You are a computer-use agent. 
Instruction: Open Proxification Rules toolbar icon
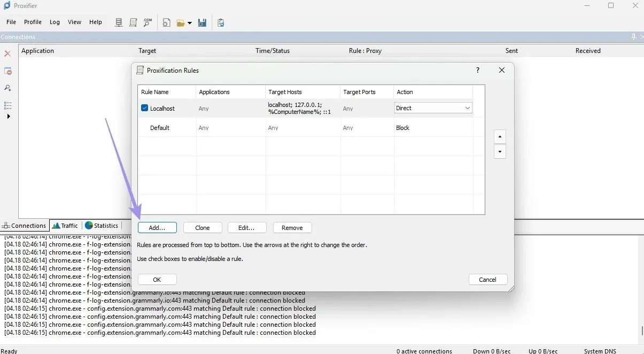click(x=133, y=22)
